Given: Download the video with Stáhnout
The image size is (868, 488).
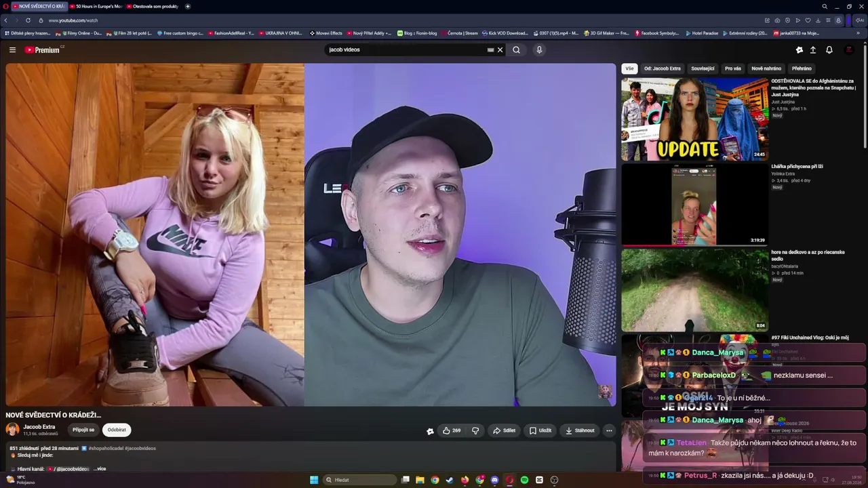Looking at the screenshot, I should pos(580,430).
